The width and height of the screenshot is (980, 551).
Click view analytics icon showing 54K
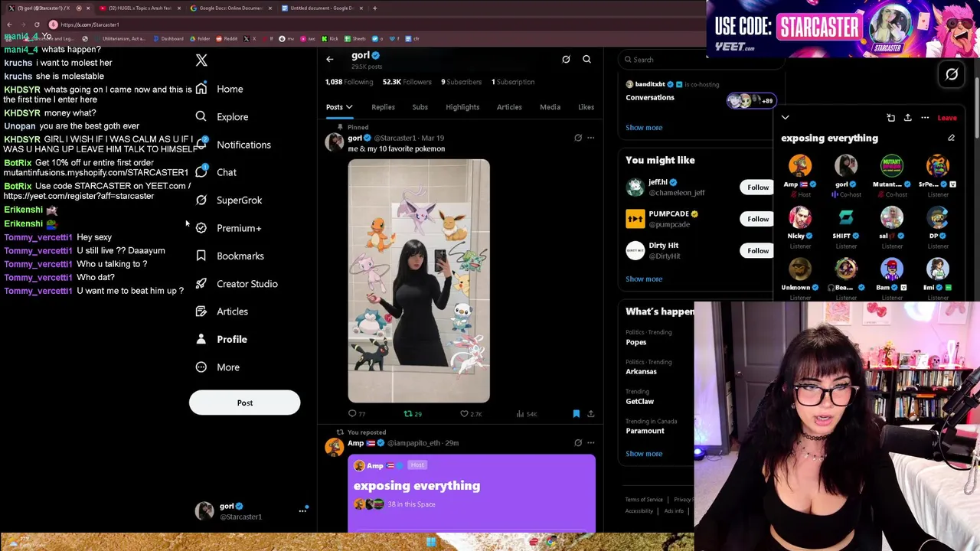point(521,414)
